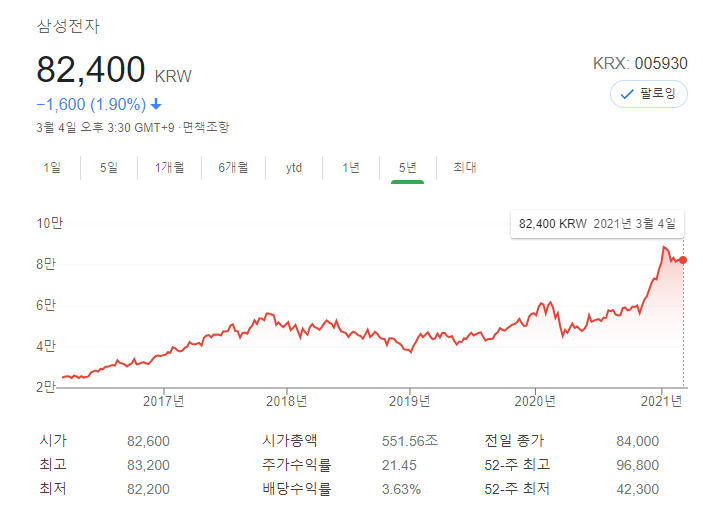Click the blue down arrow price change icon
This screenshot has height=516, width=703.
(x=156, y=104)
